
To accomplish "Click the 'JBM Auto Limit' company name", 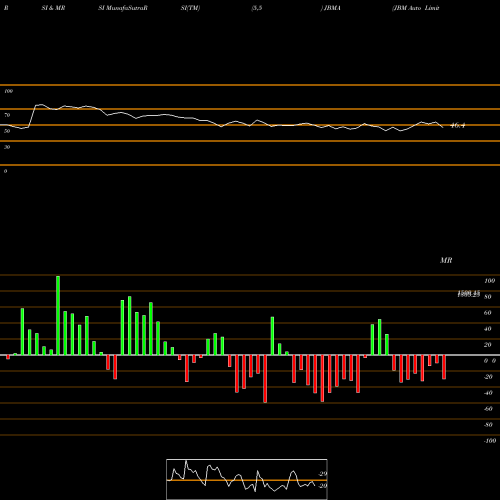I will (416, 8).
